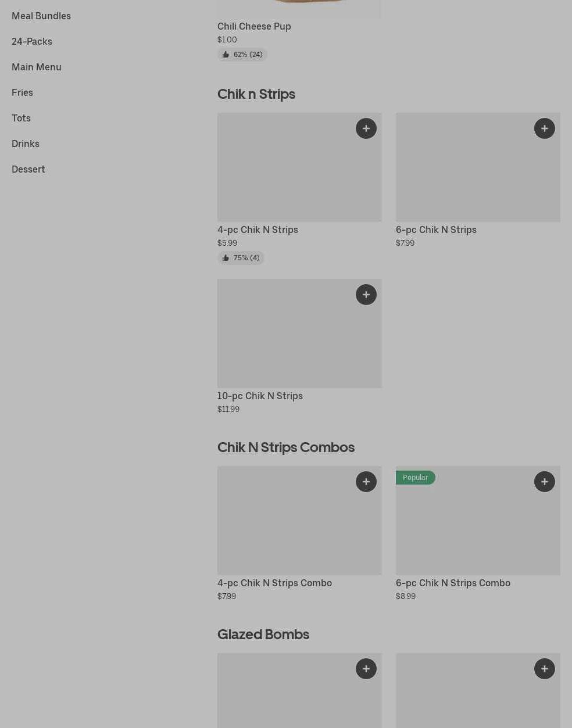
Task: Open 10-pc Chik N Strips item name
Action: point(260,396)
